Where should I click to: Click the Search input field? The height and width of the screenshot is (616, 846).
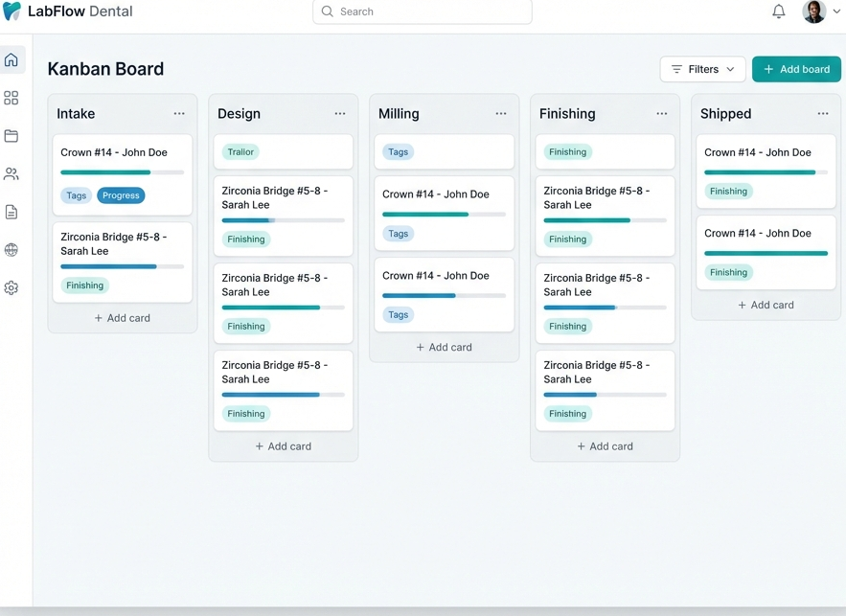click(422, 11)
